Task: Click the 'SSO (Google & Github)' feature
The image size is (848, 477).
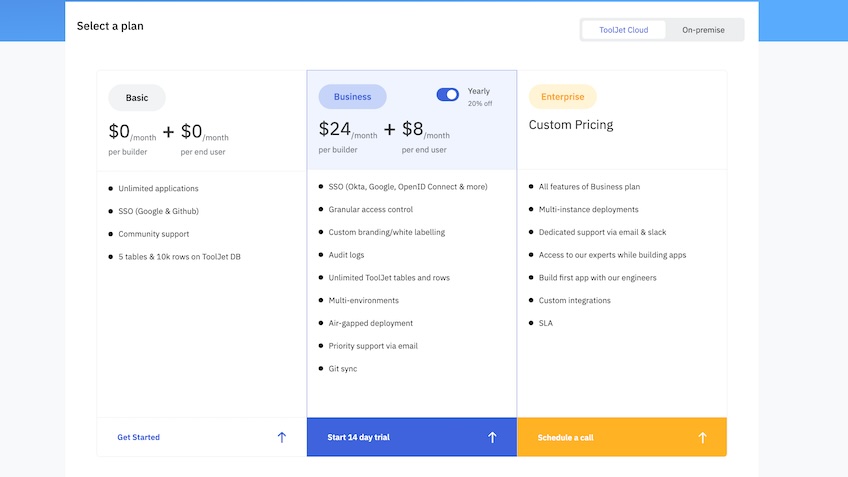Action: (158, 211)
